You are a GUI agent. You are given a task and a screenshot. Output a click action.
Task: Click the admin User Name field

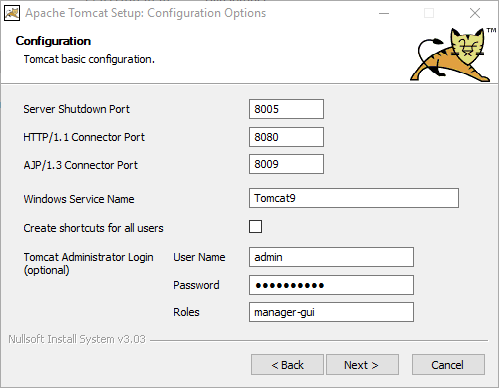click(x=331, y=257)
